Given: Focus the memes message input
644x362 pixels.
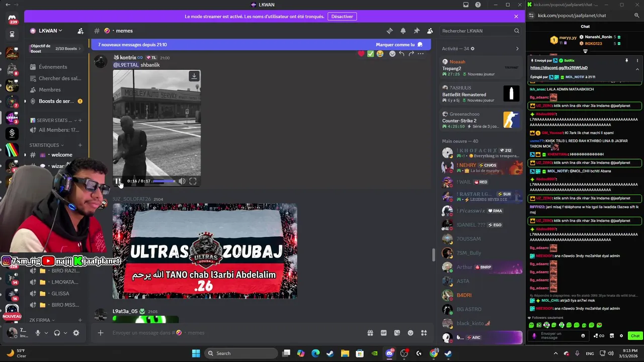Looking at the screenshot, I should pyautogui.click(x=235, y=333).
